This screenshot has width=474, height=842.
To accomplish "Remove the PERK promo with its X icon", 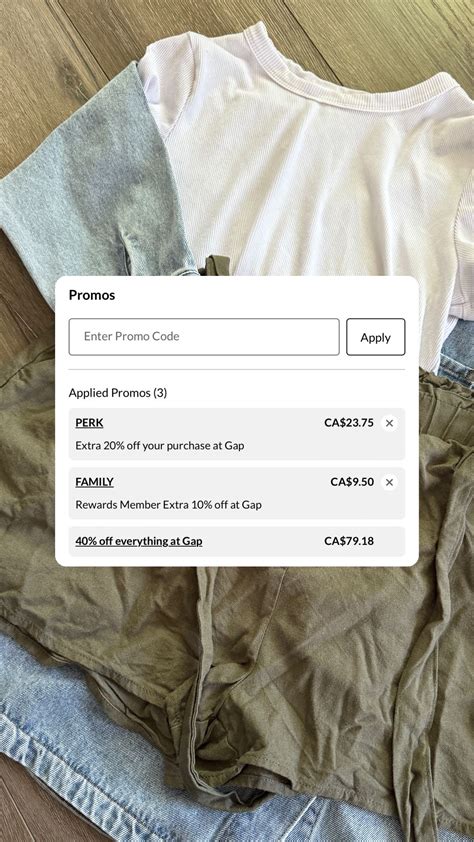I will [389, 423].
